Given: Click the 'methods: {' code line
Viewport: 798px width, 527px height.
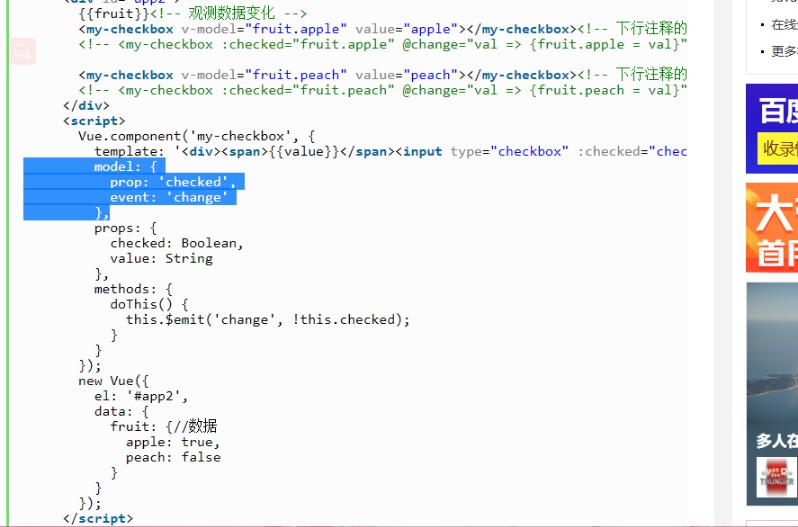Looking at the screenshot, I should coord(133,289).
